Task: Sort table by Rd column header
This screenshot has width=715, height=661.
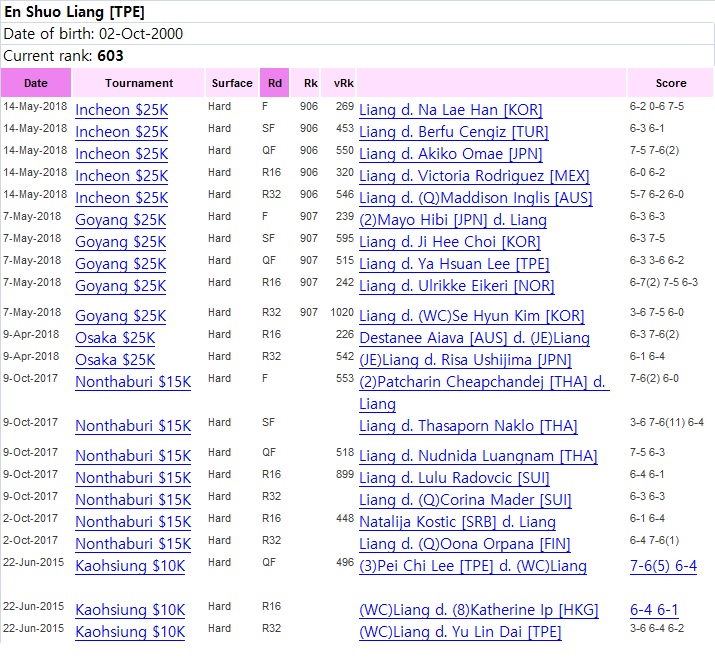Action: [x=275, y=83]
